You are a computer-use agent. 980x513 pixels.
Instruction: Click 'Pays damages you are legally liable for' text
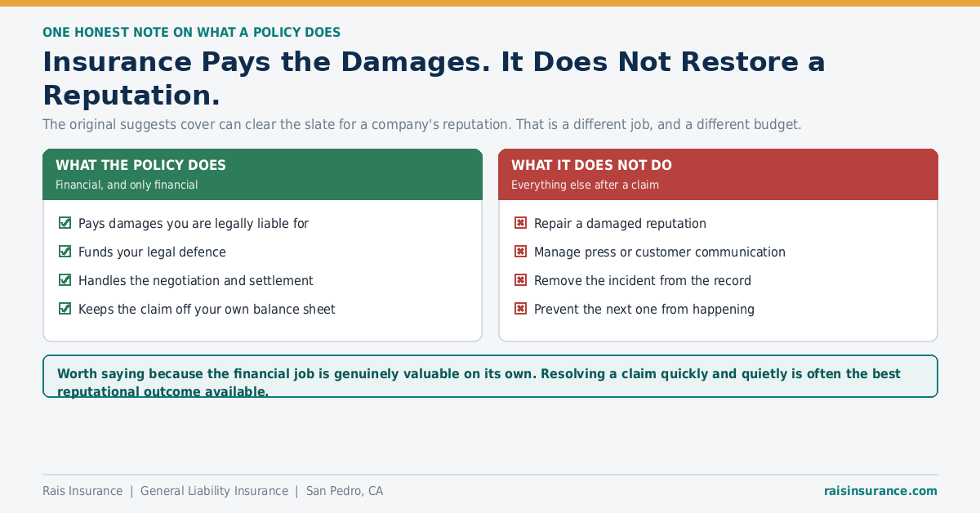194,223
